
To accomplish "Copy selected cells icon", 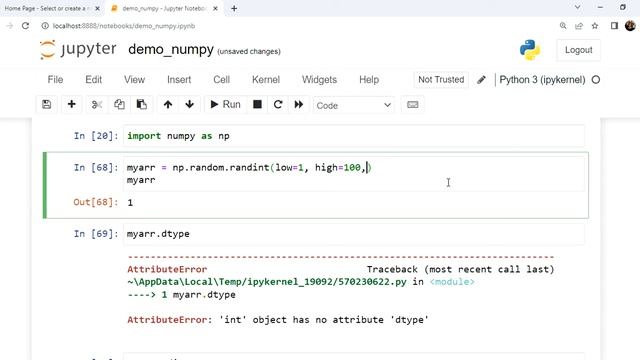I will pos(119,104).
